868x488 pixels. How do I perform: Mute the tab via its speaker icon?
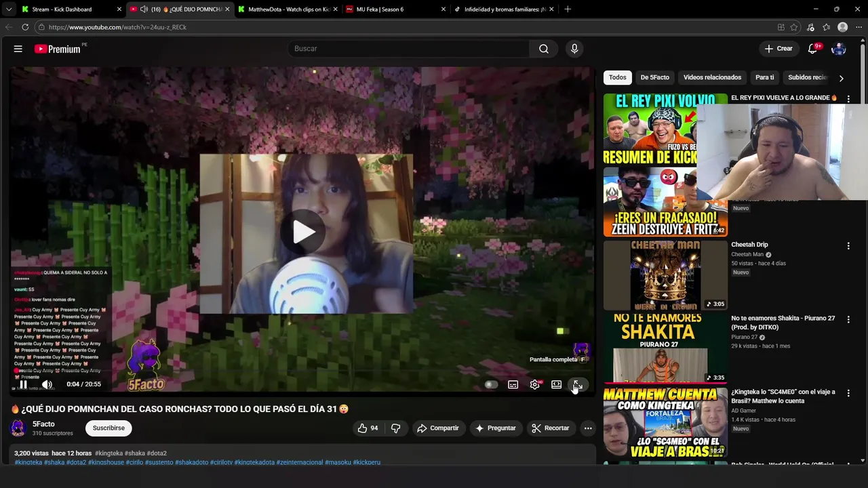144,9
